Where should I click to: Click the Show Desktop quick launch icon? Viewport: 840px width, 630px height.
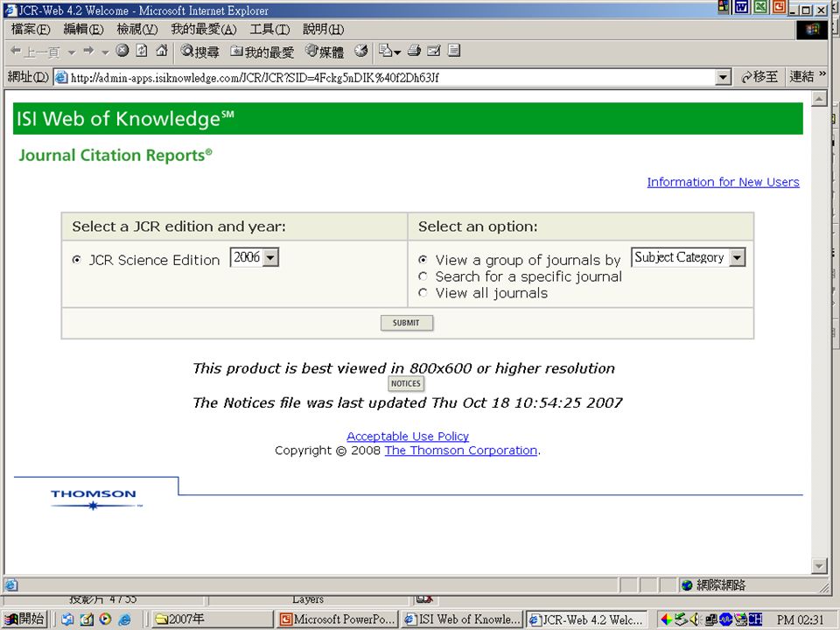point(87,619)
